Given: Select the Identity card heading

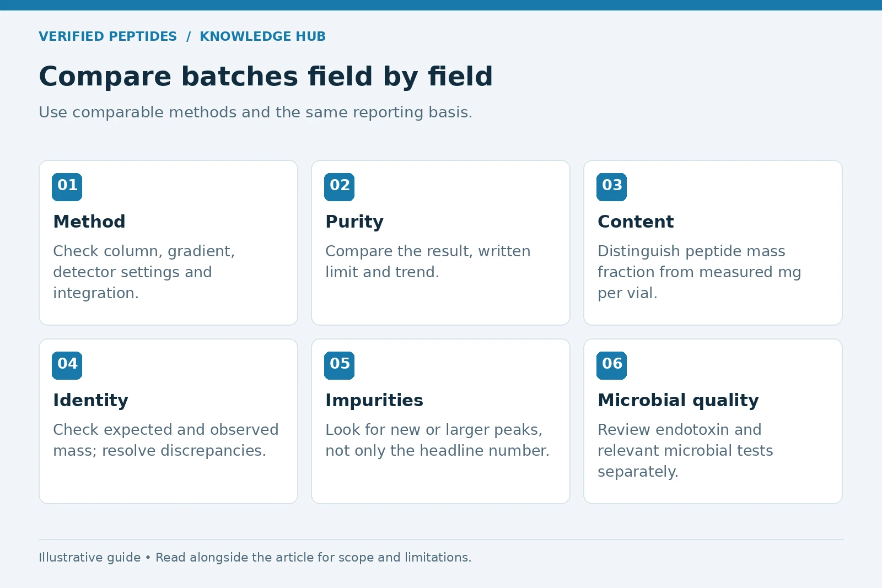Looking at the screenshot, I should (x=90, y=401).
